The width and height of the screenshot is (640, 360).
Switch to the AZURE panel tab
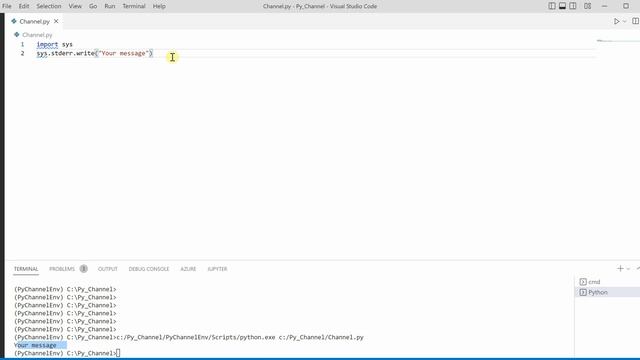pos(188,269)
